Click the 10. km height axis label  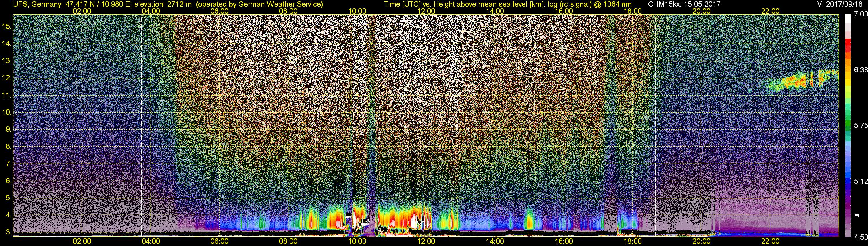pyautogui.click(x=7, y=112)
